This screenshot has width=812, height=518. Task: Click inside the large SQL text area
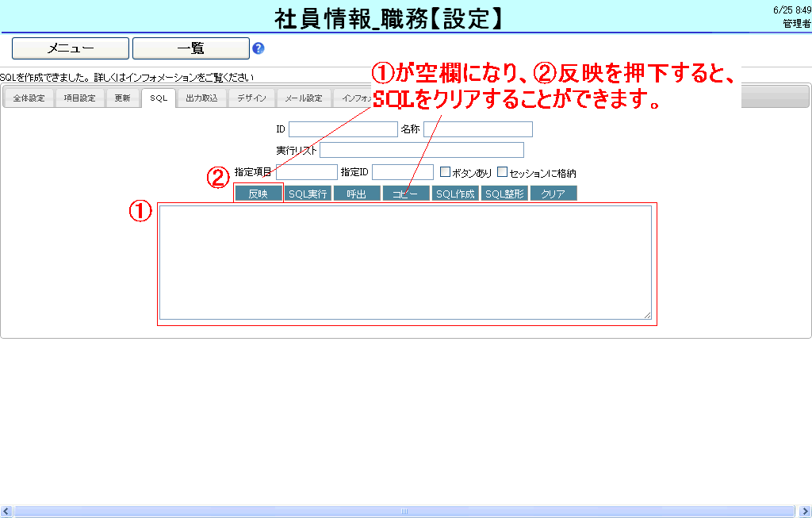(x=405, y=262)
